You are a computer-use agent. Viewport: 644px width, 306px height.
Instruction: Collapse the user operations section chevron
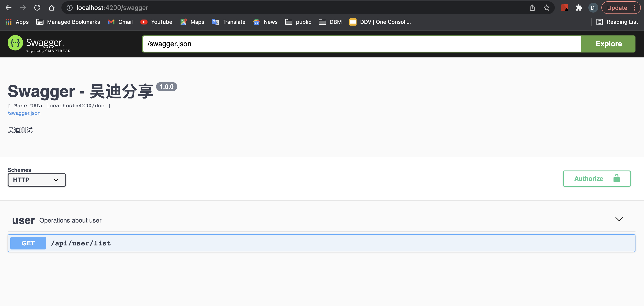point(619,219)
